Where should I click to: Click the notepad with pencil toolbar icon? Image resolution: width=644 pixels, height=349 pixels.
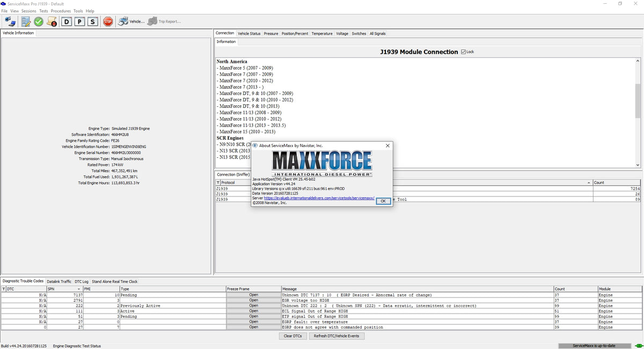tap(25, 21)
